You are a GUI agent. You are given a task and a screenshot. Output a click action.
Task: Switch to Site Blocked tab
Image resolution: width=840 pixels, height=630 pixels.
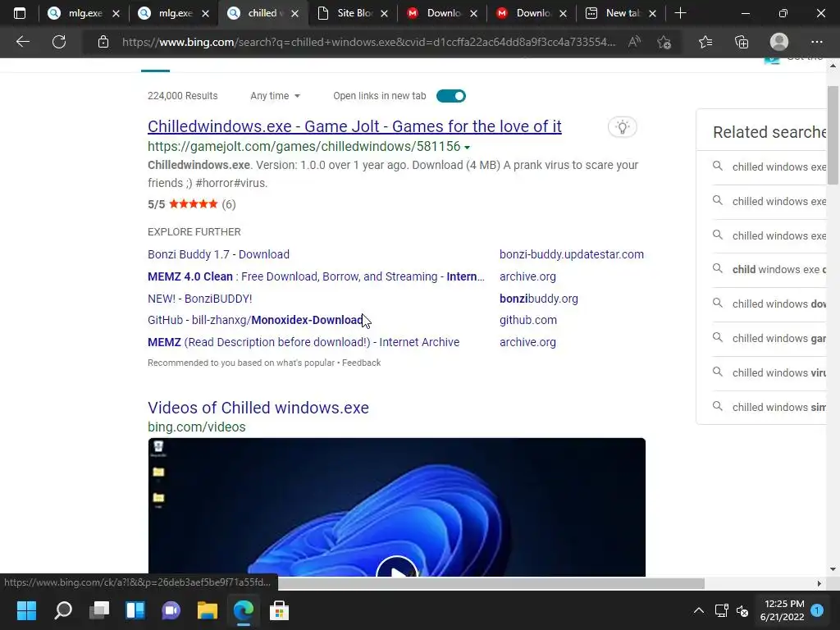(353, 13)
